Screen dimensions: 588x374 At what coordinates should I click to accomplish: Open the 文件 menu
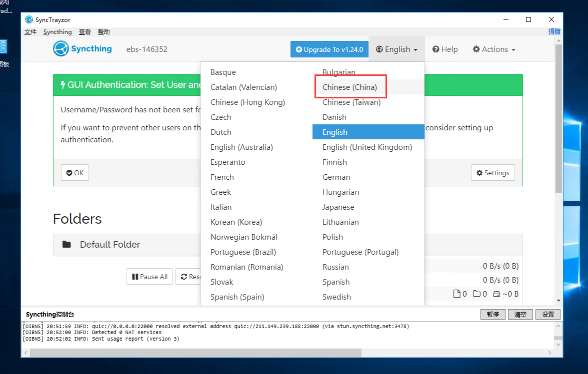click(x=30, y=32)
